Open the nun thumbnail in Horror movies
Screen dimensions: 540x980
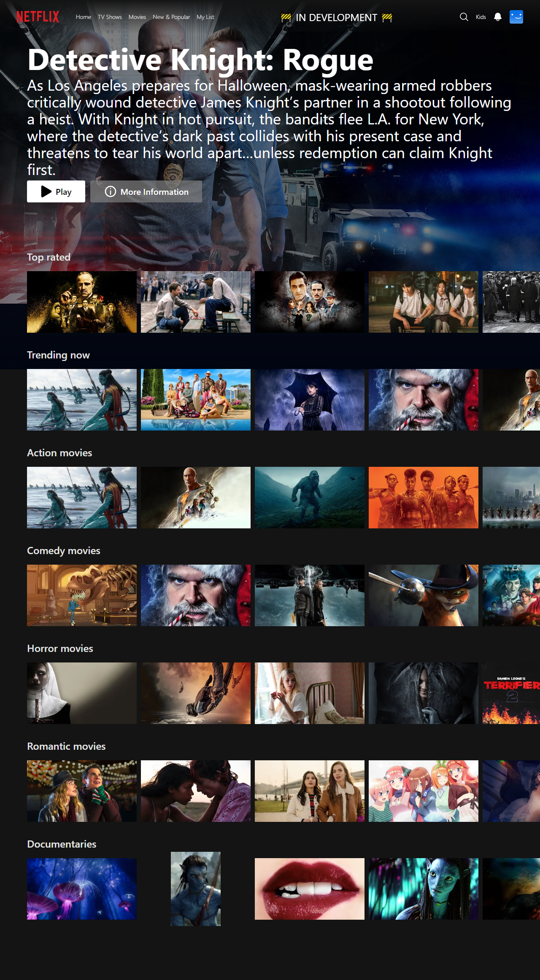pyautogui.click(x=82, y=693)
